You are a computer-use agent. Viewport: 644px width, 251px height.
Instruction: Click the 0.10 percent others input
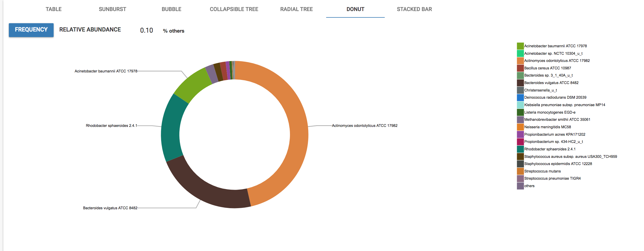click(x=146, y=30)
